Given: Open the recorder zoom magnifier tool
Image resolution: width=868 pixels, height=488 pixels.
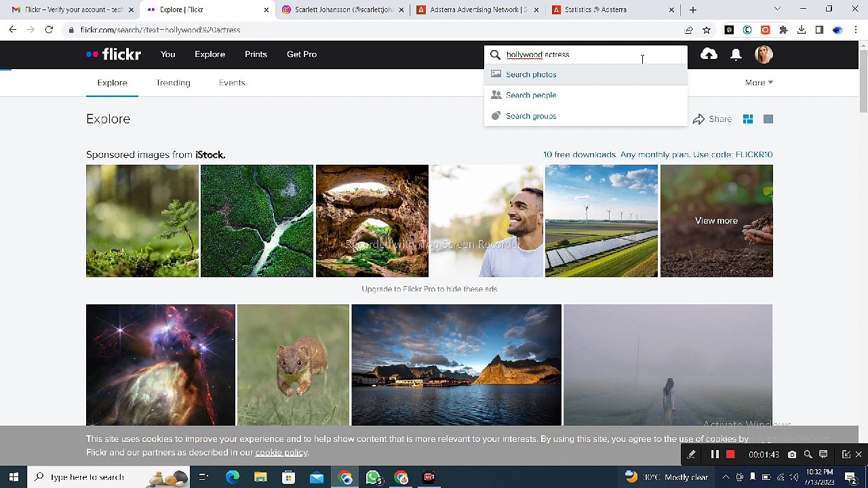Looking at the screenshot, I should tap(808, 455).
